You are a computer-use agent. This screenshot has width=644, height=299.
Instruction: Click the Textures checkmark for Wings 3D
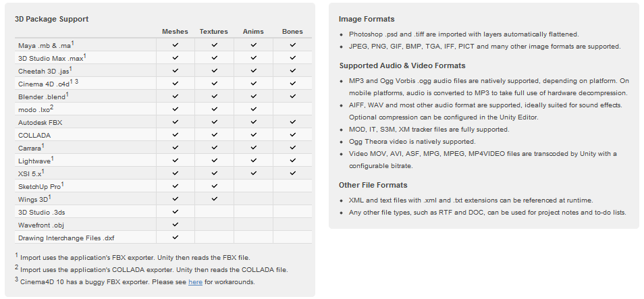click(215, 199)
